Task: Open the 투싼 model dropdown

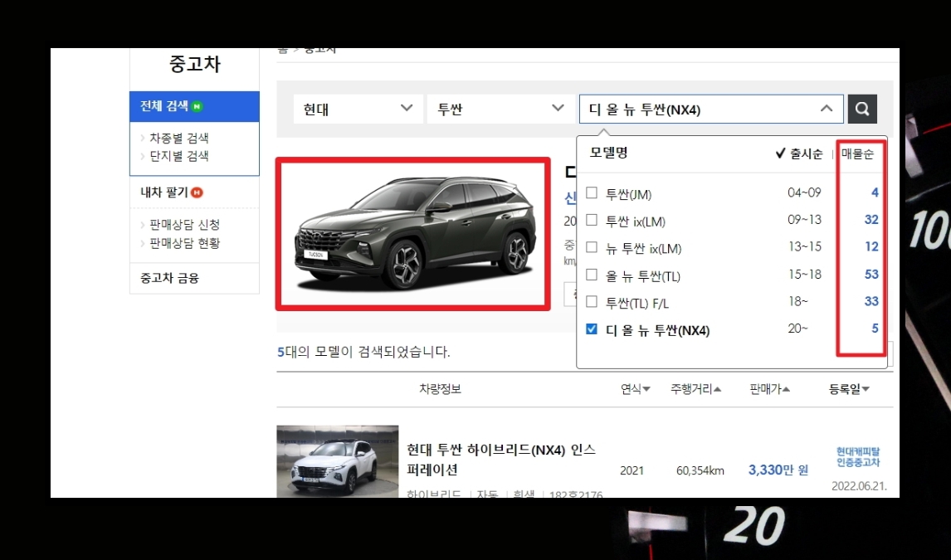Action: (x=500, y=109)
